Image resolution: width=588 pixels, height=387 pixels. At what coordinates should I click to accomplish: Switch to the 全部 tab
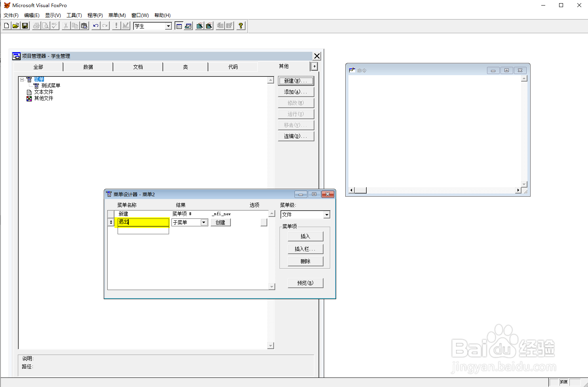coord(38,67)
